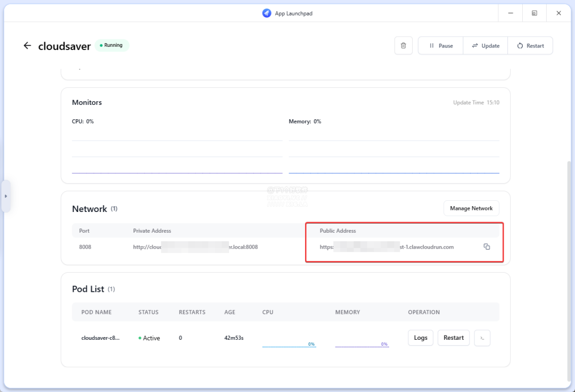The width and height of the screenshot is (575, 392).
Task: Click the Monitors Memory graph
Action: (394, 154)
